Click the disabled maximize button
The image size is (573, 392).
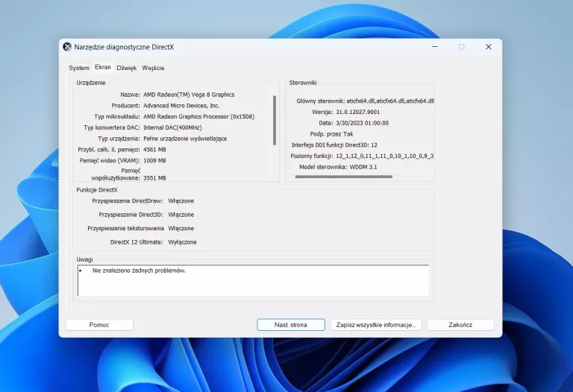click(462, 47)
